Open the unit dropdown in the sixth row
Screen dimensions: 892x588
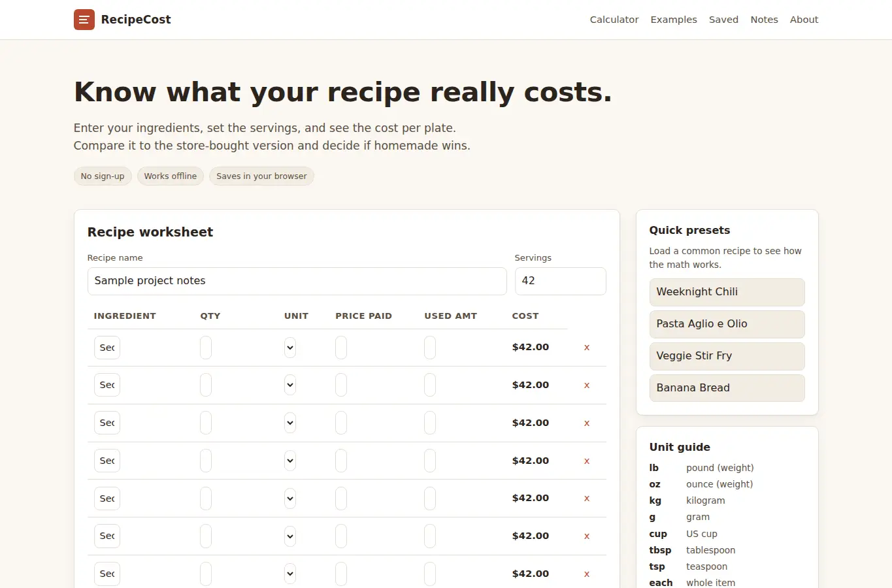(x=290, y=536)
